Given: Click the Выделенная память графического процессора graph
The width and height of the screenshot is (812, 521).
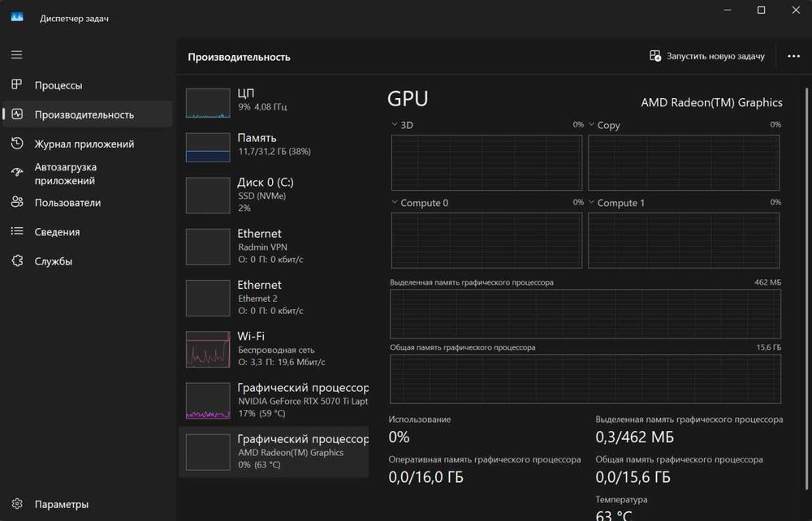Looking at the screenshot, I should 585,313.
